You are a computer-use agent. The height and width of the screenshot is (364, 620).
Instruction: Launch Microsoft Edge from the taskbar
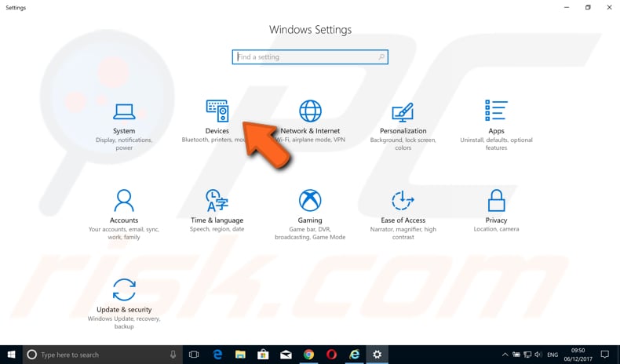pyautogui.click(x=217, y=355)
